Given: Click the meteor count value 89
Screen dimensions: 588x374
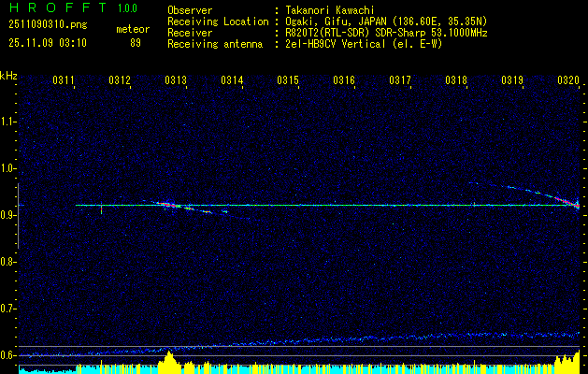Looking at the screenshot, I should click(136, 42).
